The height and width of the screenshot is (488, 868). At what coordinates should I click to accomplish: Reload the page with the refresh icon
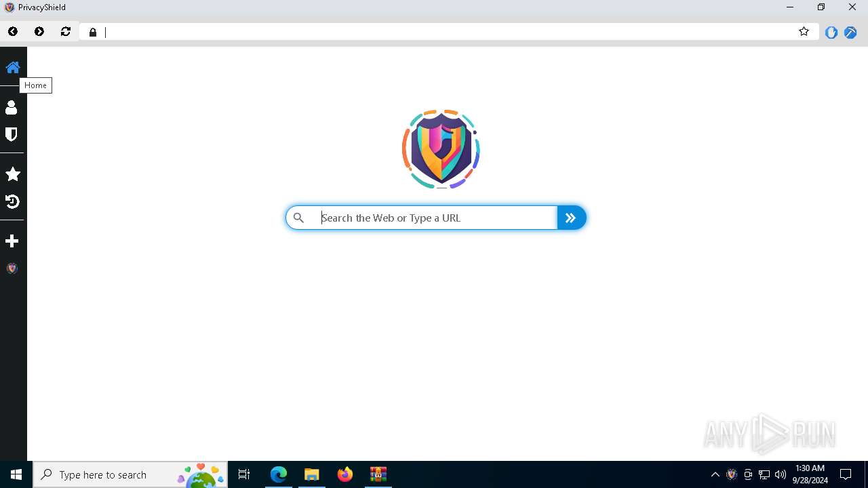66,32
